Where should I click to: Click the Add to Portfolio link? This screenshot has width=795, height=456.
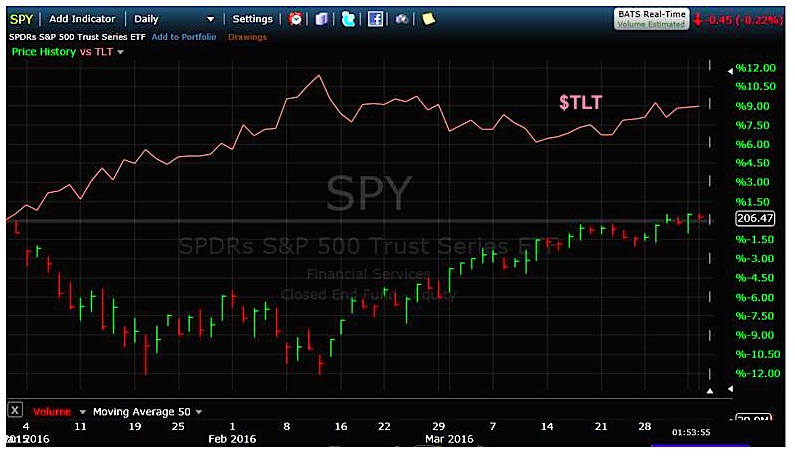pos(184,37)
